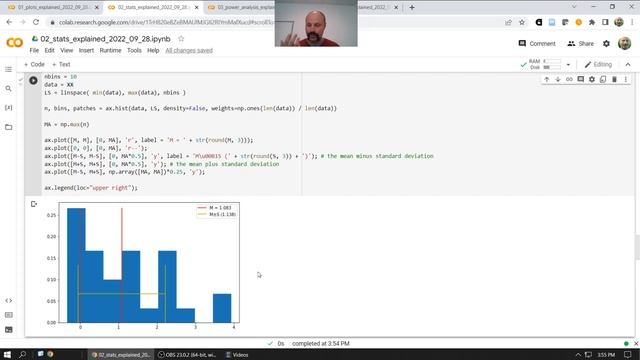Open the Files folder sidebar icon
This screenshot has height=360, width=640.
pyautogui.click(x=9, y=127)
